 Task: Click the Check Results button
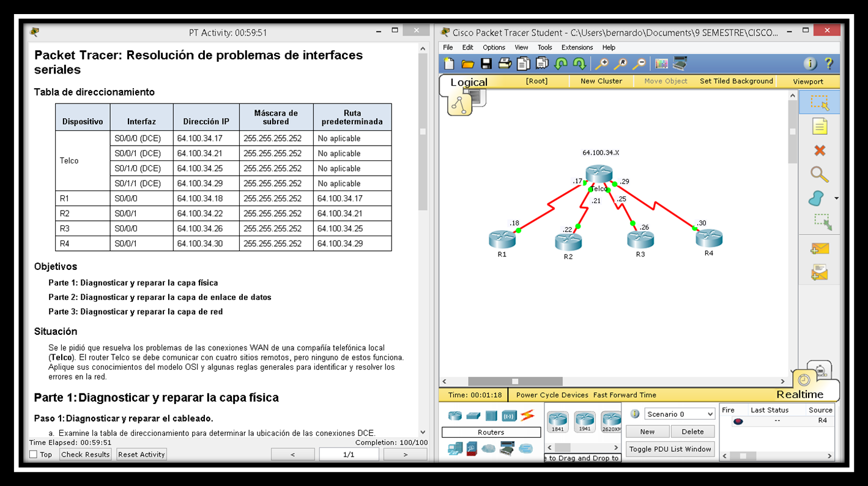[84, 454]
